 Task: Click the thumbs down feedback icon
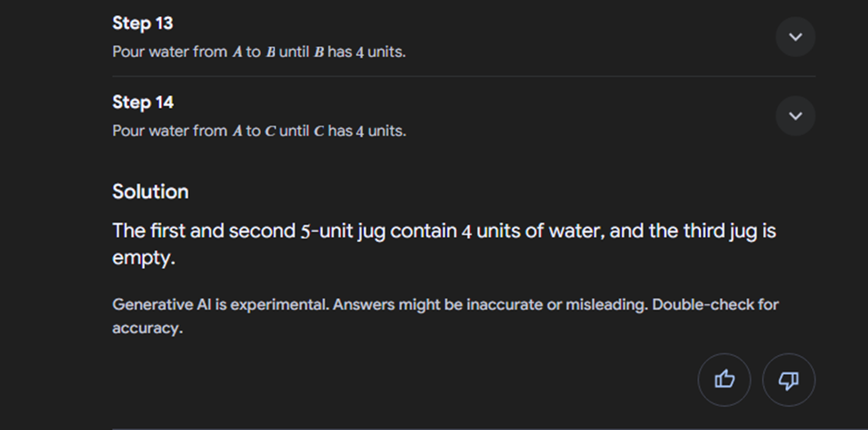click(x=789, y=380)
